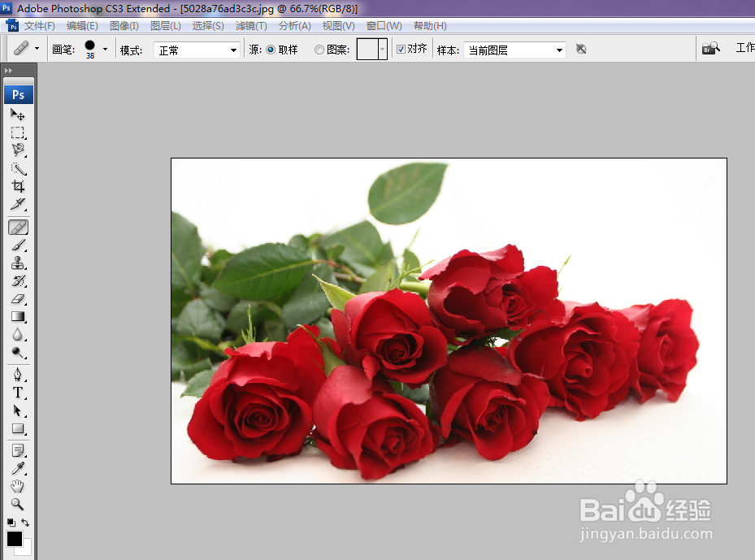The height and width of the screenshot is (560, 755).
Task: Select the 图案 source radio button
Action: point(319,50)
